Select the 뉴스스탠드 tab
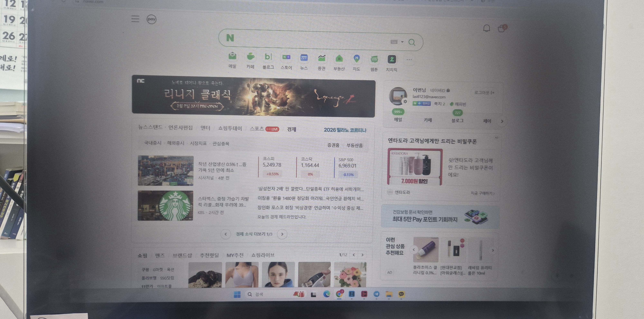 (150, 127)
